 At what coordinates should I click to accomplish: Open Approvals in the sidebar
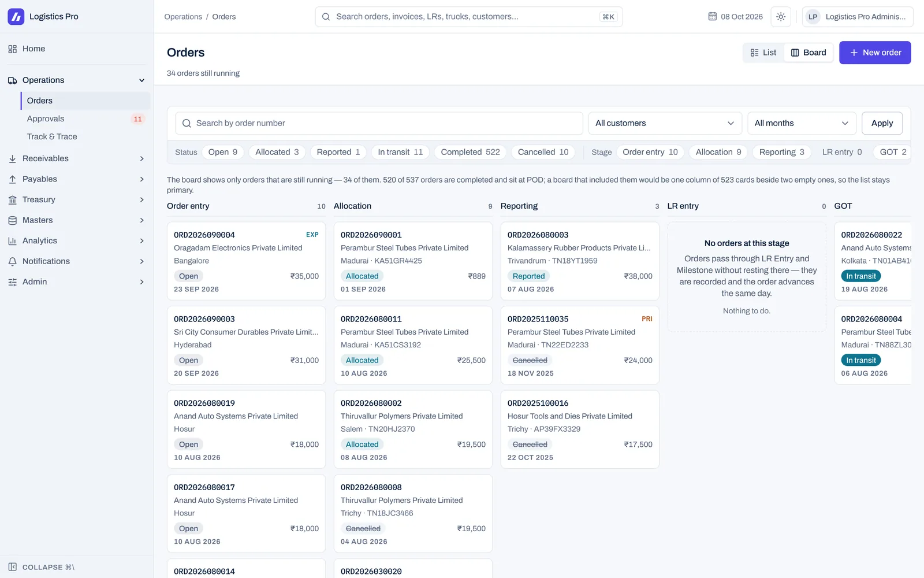coord(85,118)
